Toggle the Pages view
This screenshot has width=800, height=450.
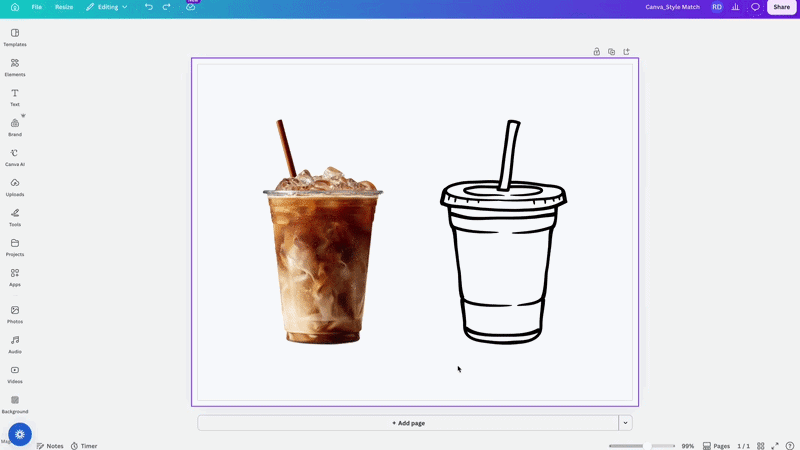click(x=716, y=446)
